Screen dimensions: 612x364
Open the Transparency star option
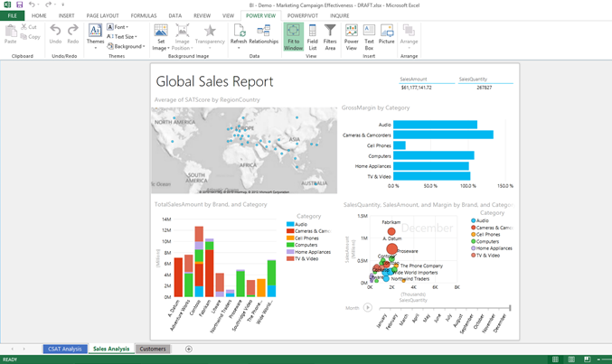point(210,36)
